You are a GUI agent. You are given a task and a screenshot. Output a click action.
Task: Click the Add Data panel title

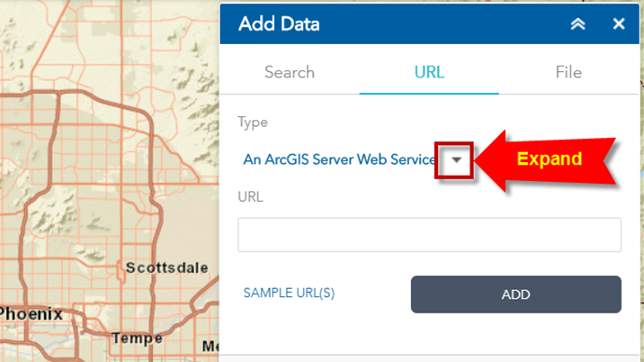coord(279,24)
